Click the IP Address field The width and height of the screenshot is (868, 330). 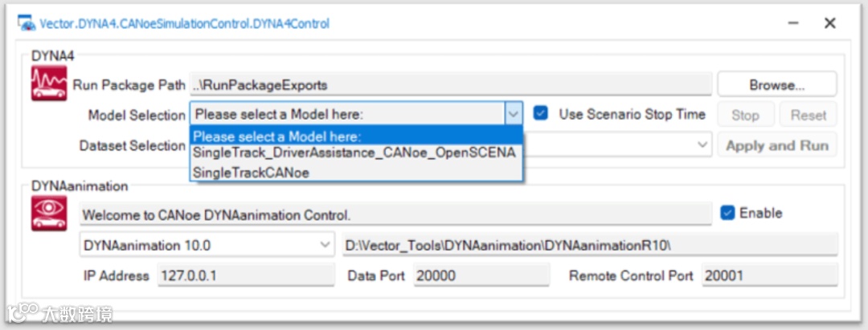pyautogui.click(x=245, y=275)
